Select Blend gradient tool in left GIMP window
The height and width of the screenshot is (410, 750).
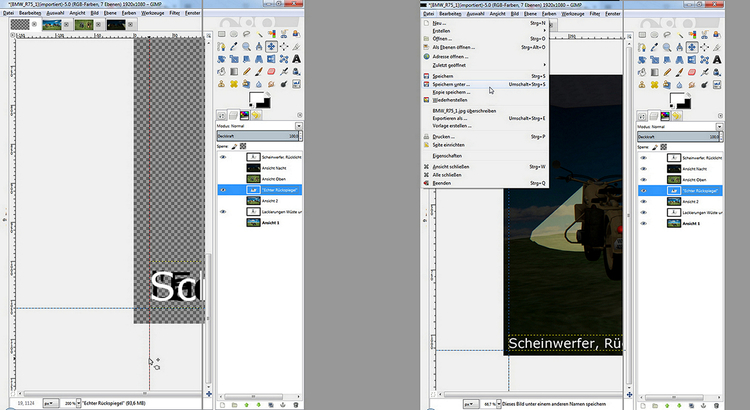coord(234,71)
